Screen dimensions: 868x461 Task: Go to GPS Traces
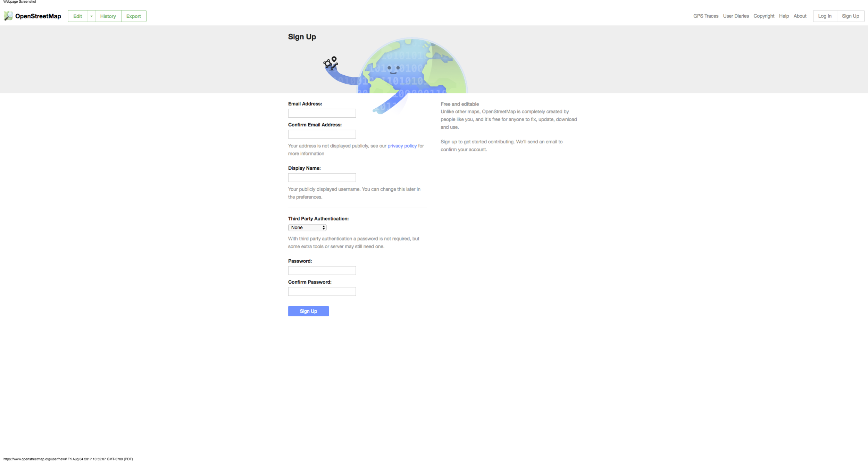(706, 16)
